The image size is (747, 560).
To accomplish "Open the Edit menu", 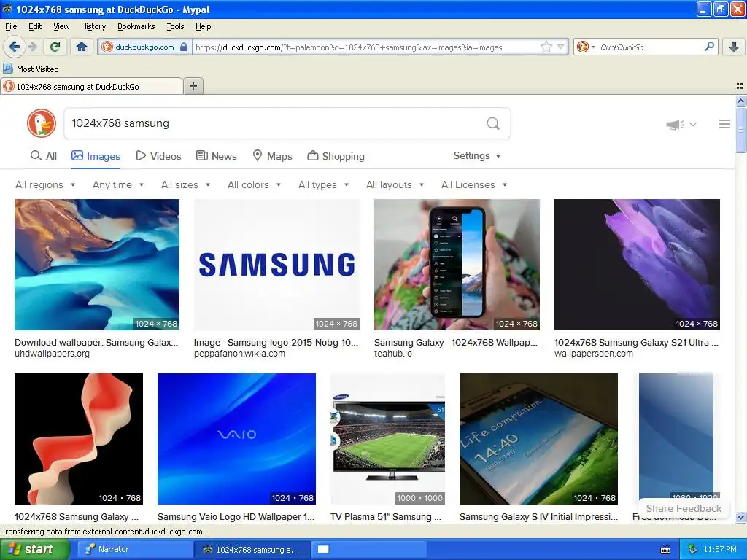I will (35, 27).
